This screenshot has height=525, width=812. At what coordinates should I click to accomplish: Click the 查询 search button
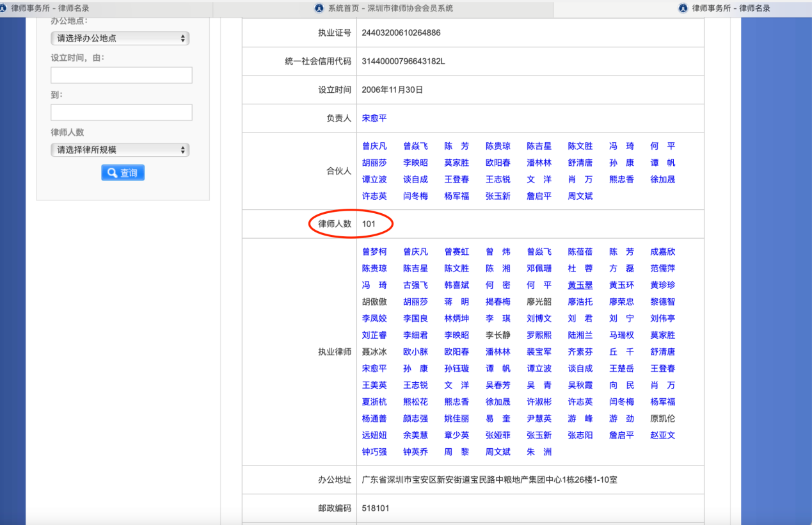pos(123,172)
